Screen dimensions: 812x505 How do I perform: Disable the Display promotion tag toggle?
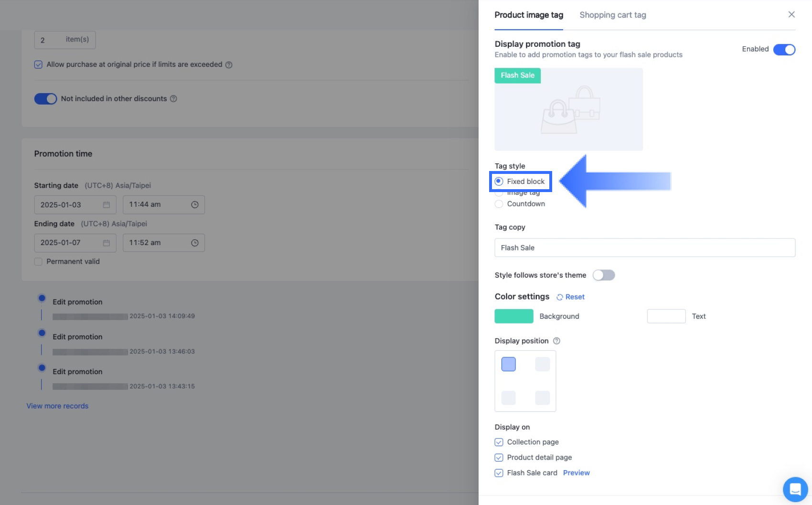pyautogui.click(x=784, y=50)
